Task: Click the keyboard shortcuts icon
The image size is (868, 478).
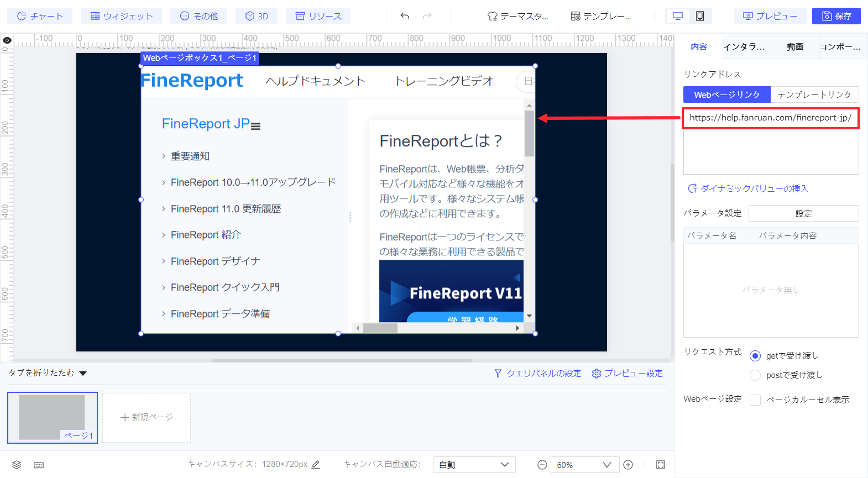Action: click(x=39, y=465)
